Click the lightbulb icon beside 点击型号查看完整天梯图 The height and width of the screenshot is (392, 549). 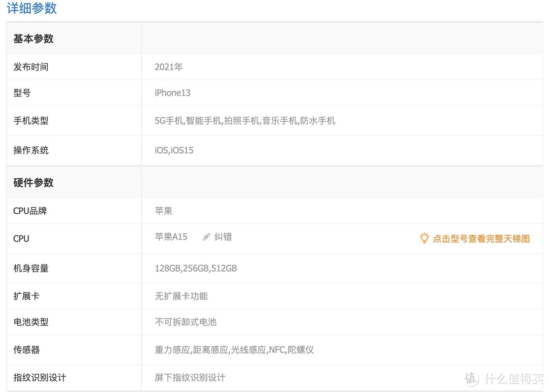pyautogui.click(x=424, y=238)
